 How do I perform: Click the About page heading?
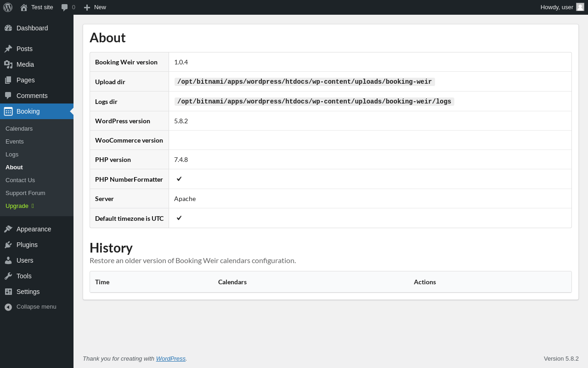pyautogui.click(x=107, y=38)
